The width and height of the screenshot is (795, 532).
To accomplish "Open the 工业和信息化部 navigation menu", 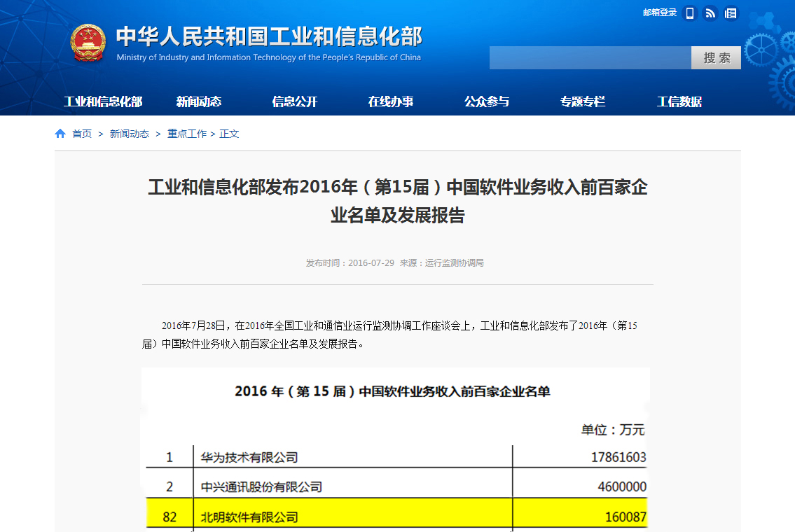I will (x=103, y=101).
